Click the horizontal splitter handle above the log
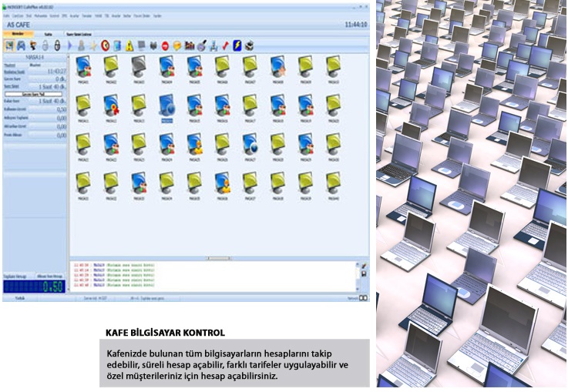568x392 pixels. 217,258
